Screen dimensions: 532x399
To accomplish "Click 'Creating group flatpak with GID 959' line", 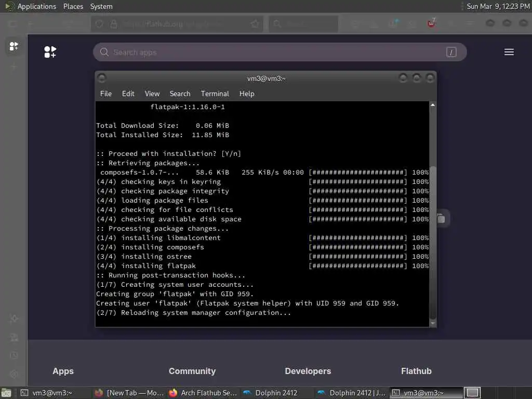I will (175, 294).
